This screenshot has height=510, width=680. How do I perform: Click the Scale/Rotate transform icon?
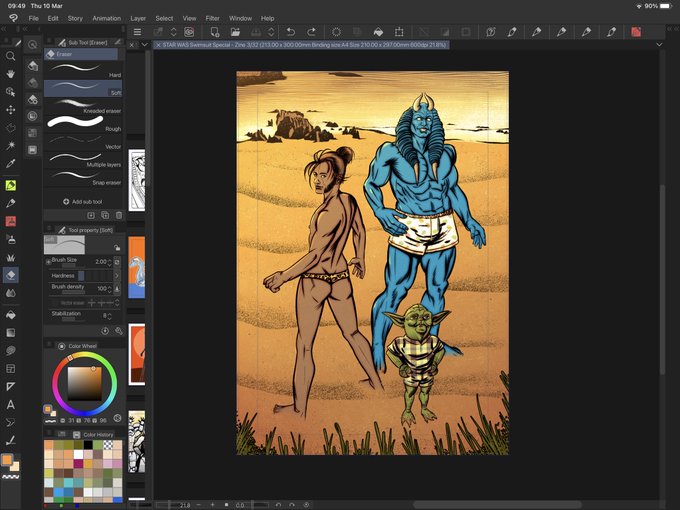tap(399, 32)
